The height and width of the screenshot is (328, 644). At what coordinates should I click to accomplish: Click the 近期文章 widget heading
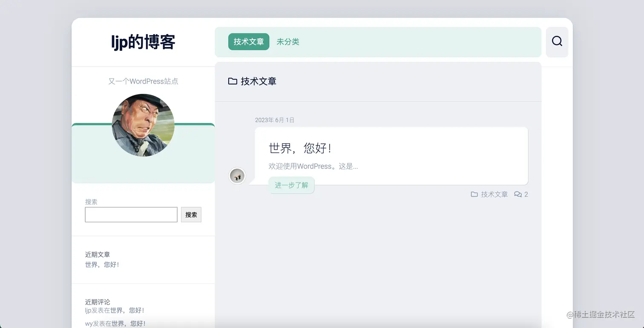[x=98, y=255]
